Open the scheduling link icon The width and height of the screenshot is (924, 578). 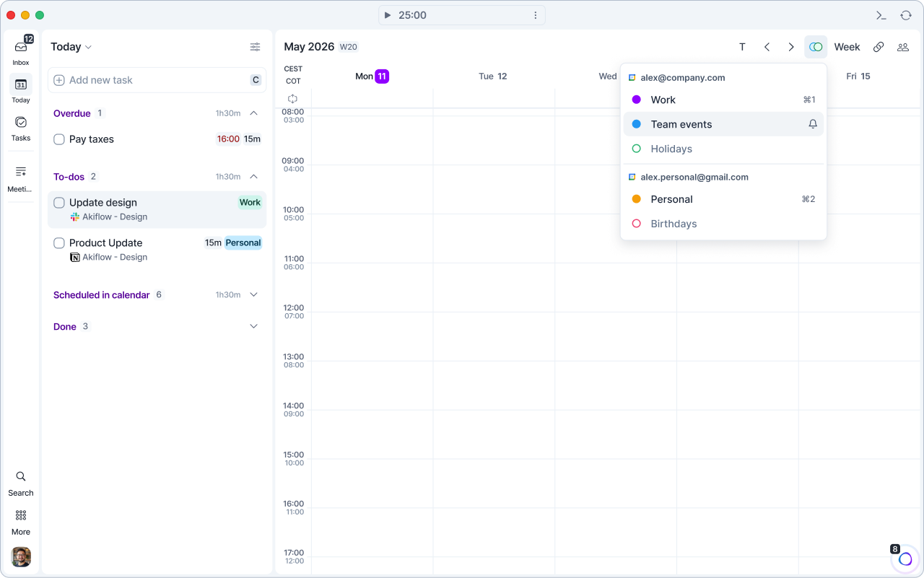(879, 47)
